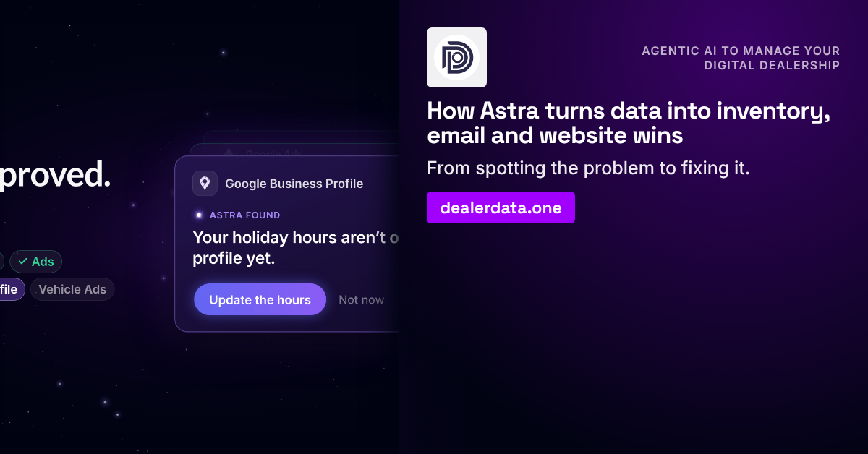Click the Agentic AI to manage your digital dealership tagline
The image size is (868, 454).
741,58
